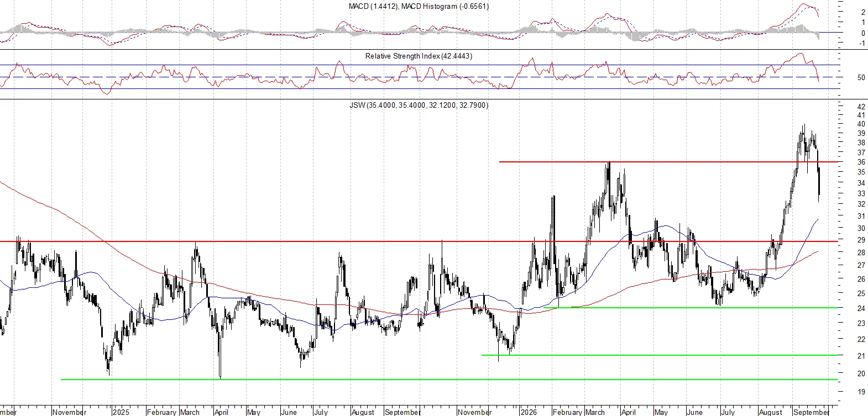Click the 2026 year label on time axis
Image resolution: width=868 pixels, height=416 pixels.
(529, 412)
